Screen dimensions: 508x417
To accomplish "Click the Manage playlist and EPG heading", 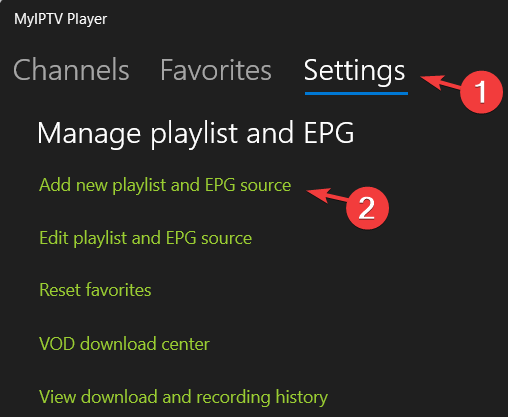I will 195,134.
